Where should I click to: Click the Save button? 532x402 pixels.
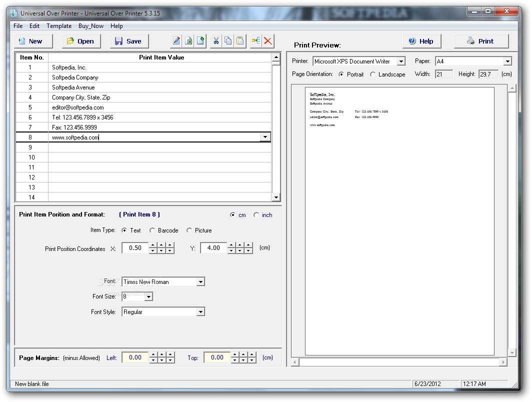click(129, 41)
